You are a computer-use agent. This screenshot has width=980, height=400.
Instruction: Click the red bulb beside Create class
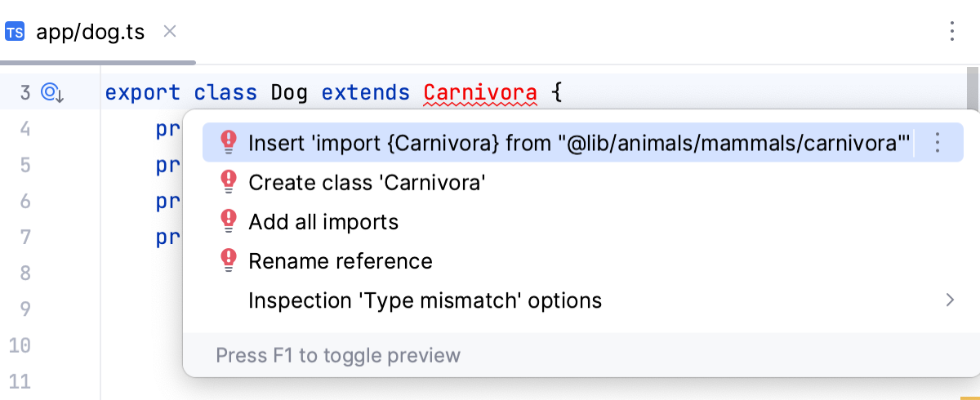pos(229,182)
